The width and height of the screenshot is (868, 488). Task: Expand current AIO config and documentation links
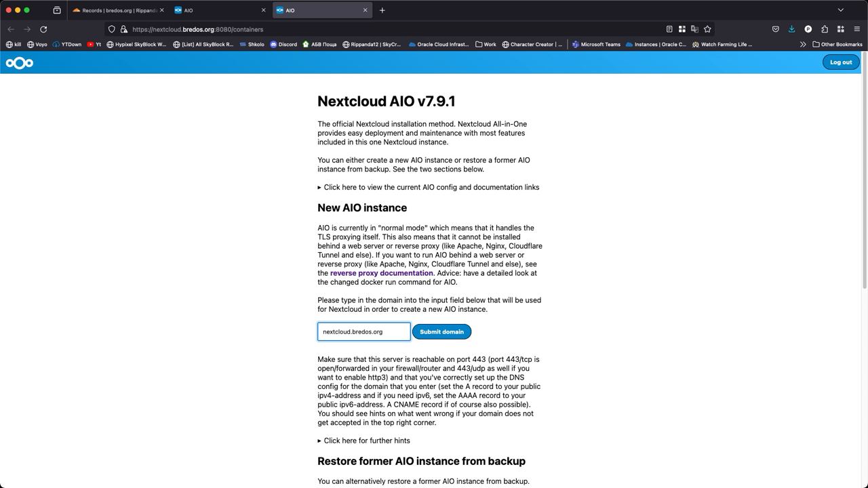click(429, 187)
